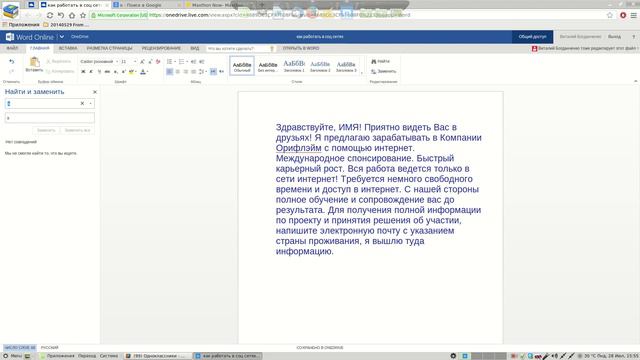Expand the styles gallery
The width and height of the screenshot is (640, 360).
click(362, 73)
